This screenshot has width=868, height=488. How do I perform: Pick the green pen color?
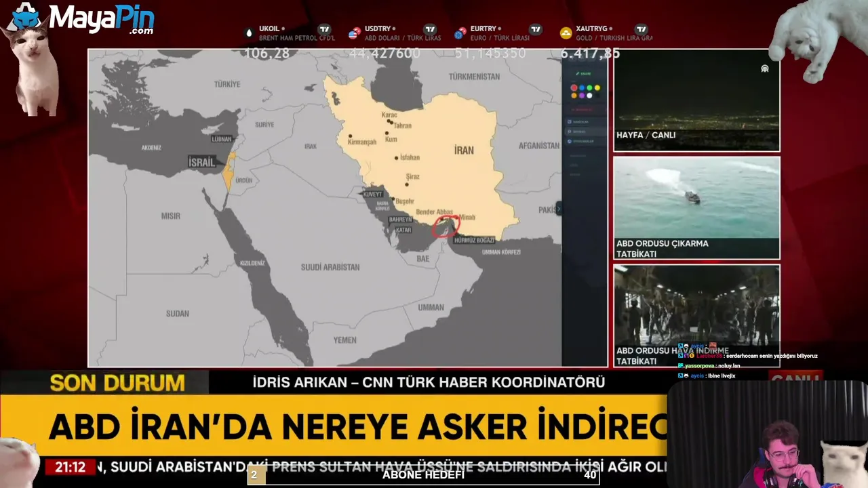click(x=589, y=87)
